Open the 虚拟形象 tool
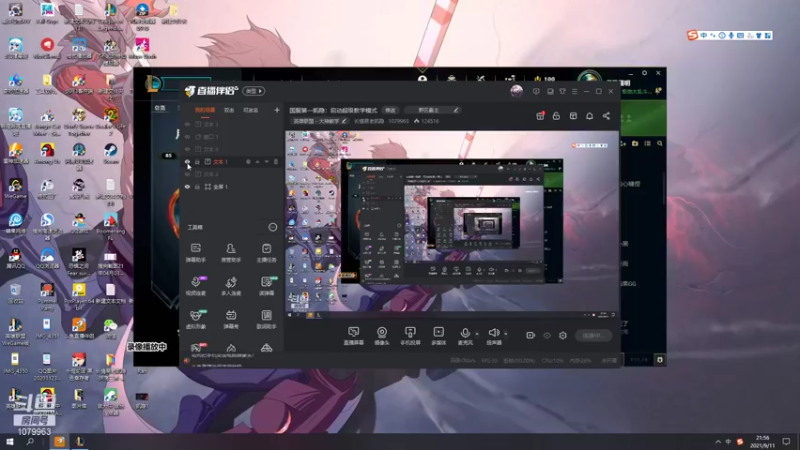Screen dimensions: 800x450 [195, 319]
